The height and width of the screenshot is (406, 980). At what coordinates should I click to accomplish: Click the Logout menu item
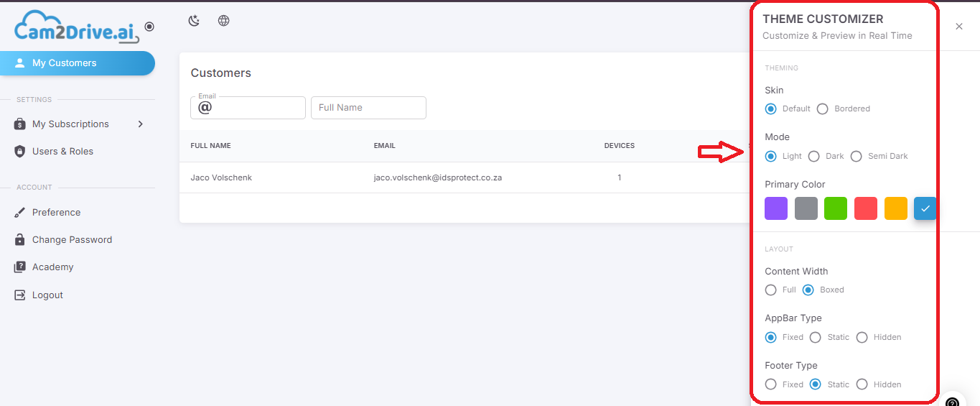point(78,295)
